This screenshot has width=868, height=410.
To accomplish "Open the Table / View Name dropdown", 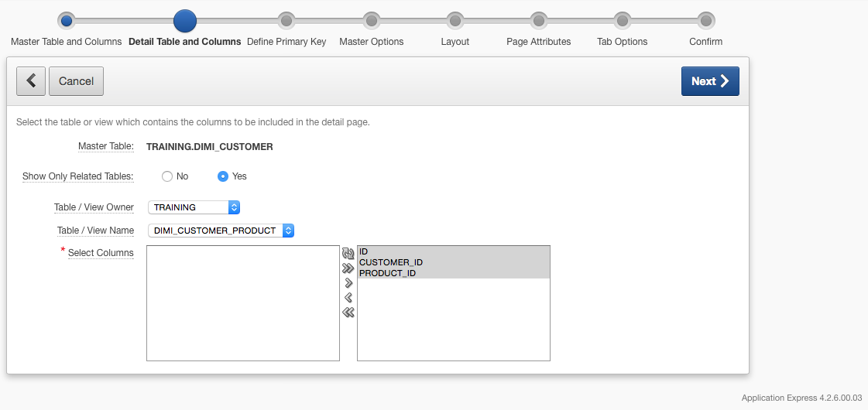I will (221, 231).
